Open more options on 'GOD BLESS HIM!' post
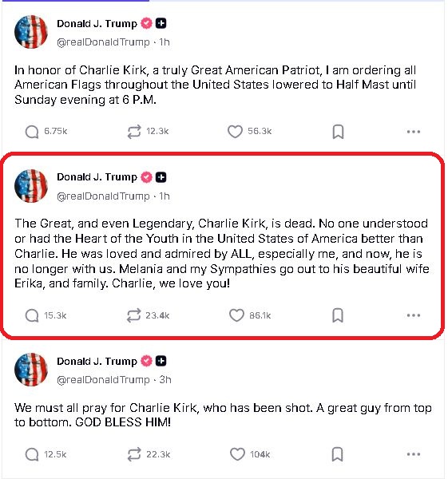 [x=414, y=454]
